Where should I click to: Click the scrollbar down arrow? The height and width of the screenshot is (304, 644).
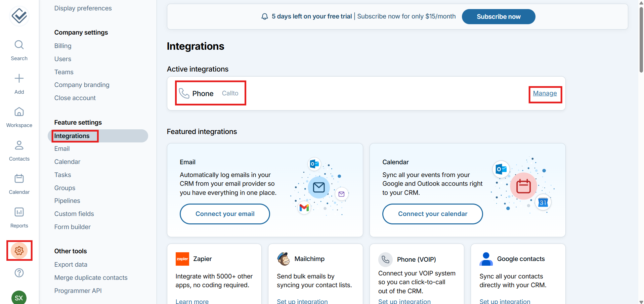coord(641,302)
